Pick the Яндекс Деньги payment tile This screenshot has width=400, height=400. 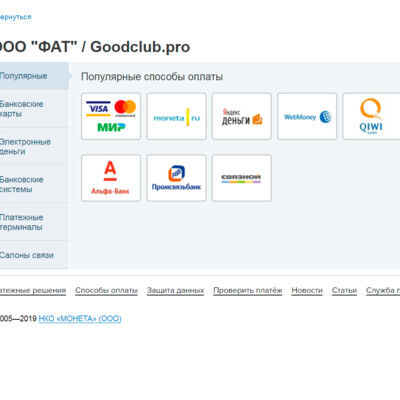coord(242,116)
